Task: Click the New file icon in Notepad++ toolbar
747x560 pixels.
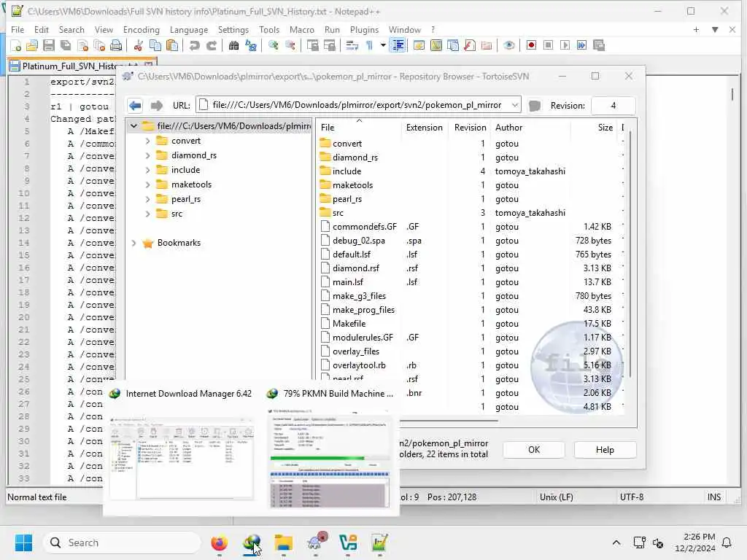Action: click(16, 45)
